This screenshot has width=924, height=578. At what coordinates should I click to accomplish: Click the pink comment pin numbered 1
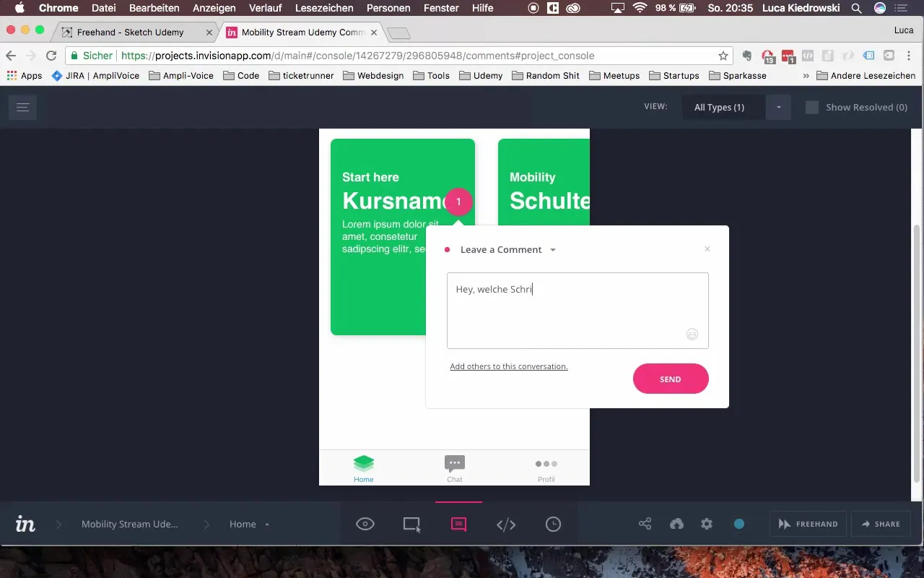point(458,202)
